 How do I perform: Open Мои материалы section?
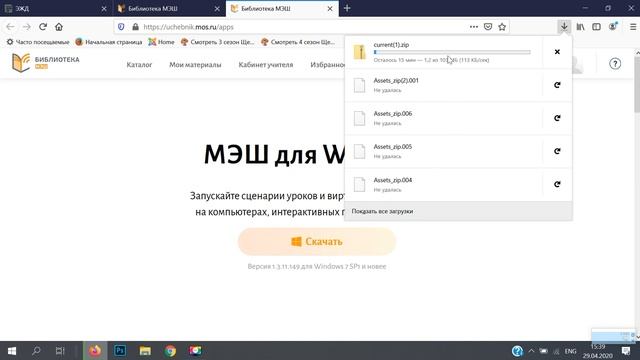(x=195, y=64)
